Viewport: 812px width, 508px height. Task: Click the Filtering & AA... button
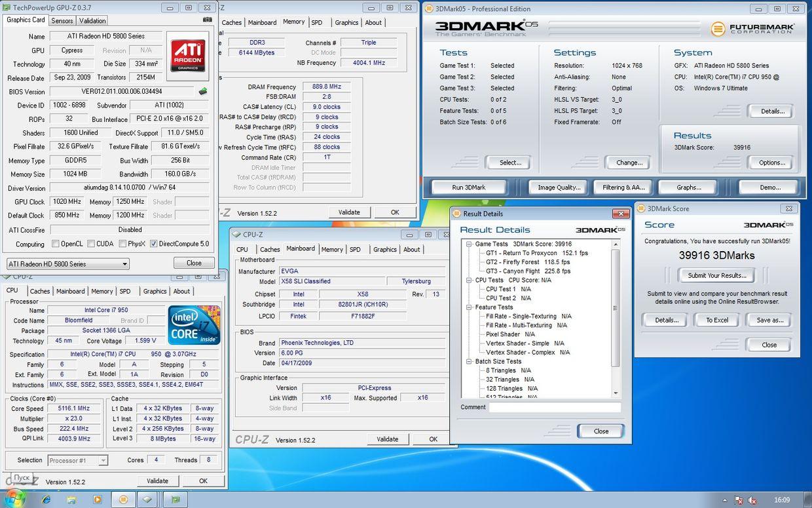[624, 187]
